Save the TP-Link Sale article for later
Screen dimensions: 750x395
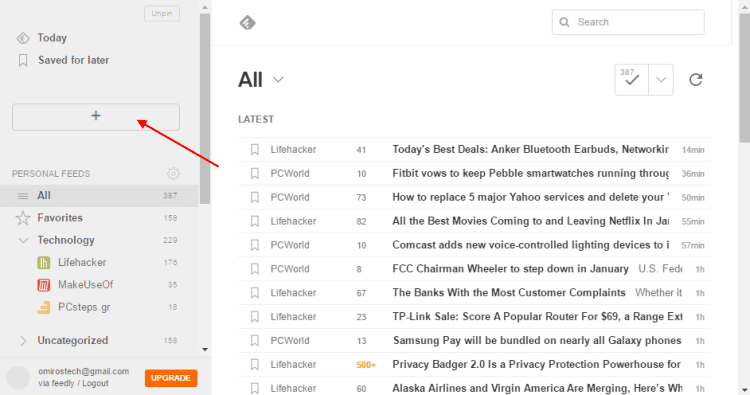pyautogui.click(x=254, y=317)
